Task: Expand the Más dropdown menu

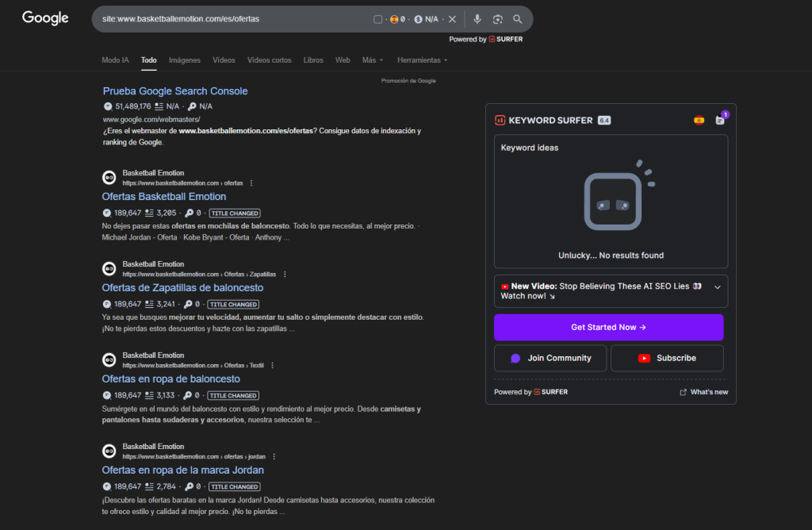Action: coord(372,60)
